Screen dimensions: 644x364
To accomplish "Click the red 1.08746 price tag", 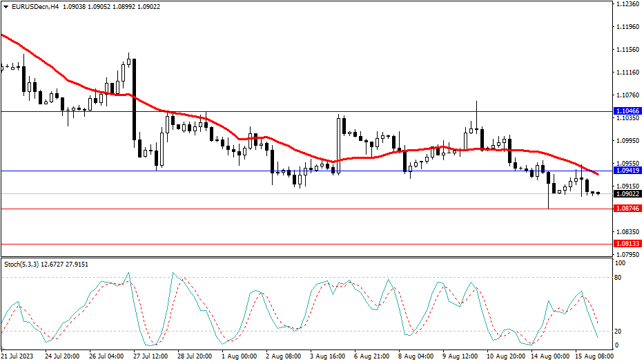I will tap(627, 209).
